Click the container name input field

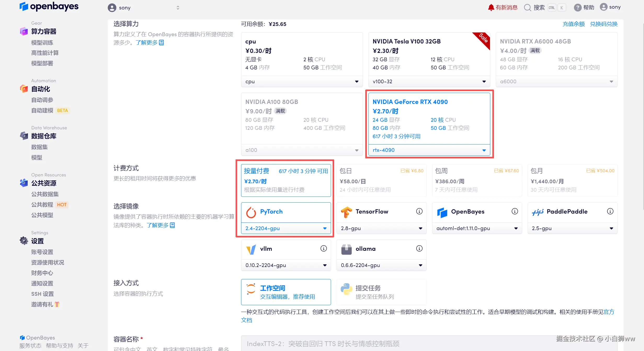[x=392, y=343]
